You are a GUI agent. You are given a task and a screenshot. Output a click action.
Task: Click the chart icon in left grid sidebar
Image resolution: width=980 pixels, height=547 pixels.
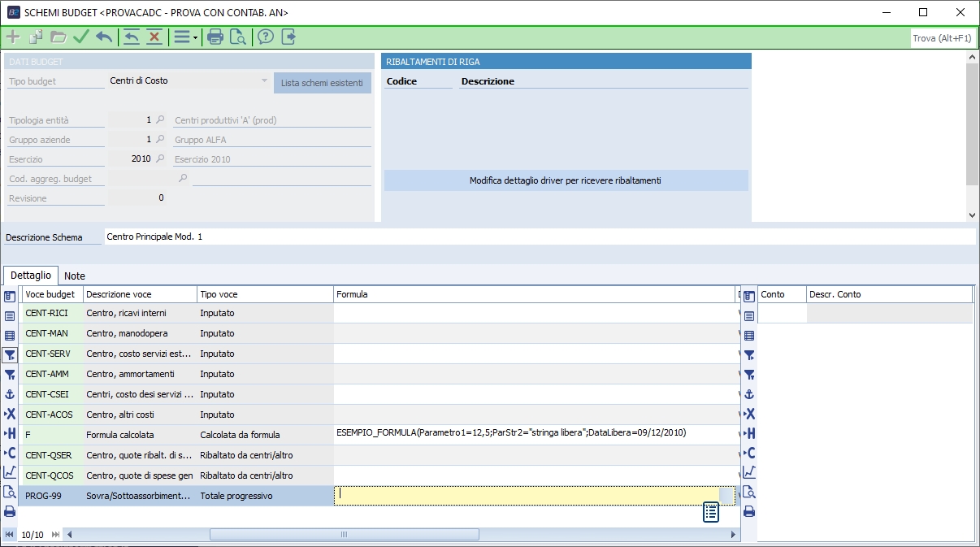pos(10,472)
